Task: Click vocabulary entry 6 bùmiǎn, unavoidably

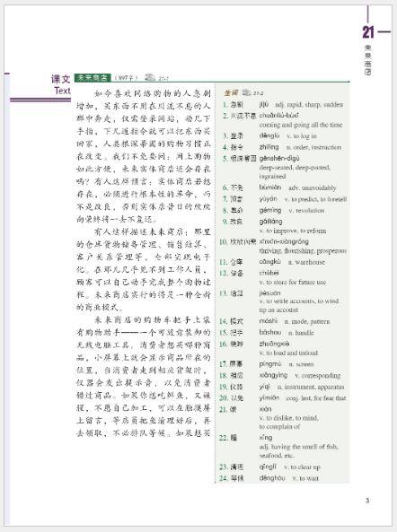Action: tap(279, 188)
